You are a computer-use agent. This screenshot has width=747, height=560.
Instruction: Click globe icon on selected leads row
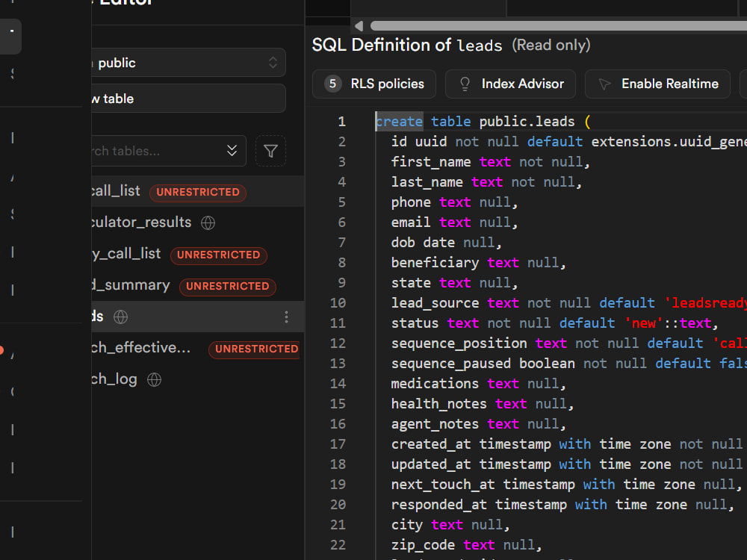pyautogui.click(x=120, y=317)
